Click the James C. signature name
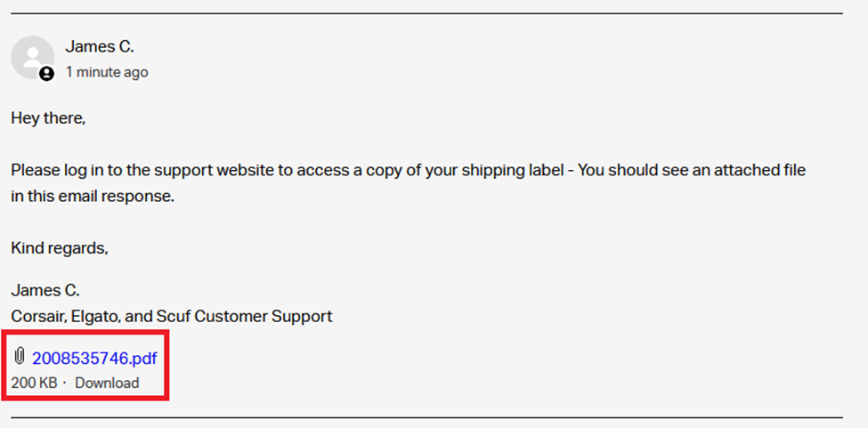Screen dimensions: 868x428 tap(45, 290)
